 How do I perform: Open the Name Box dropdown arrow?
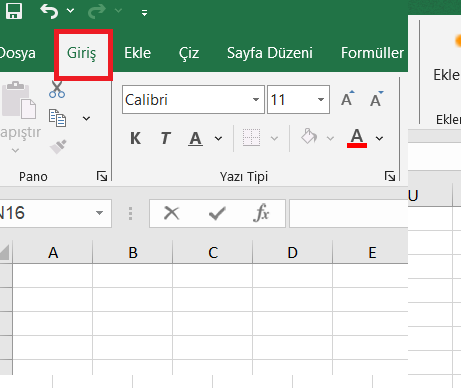coord(99,213)
